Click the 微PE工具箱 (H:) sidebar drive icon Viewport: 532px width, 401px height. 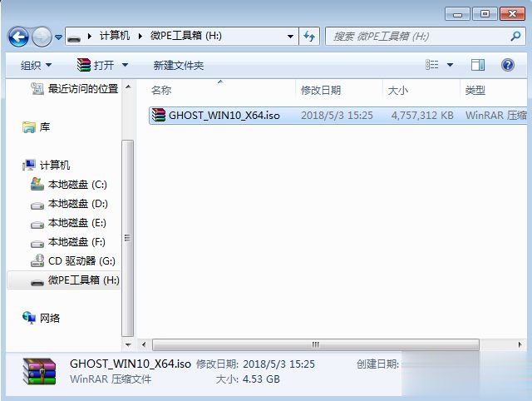(x=37, y=282)
